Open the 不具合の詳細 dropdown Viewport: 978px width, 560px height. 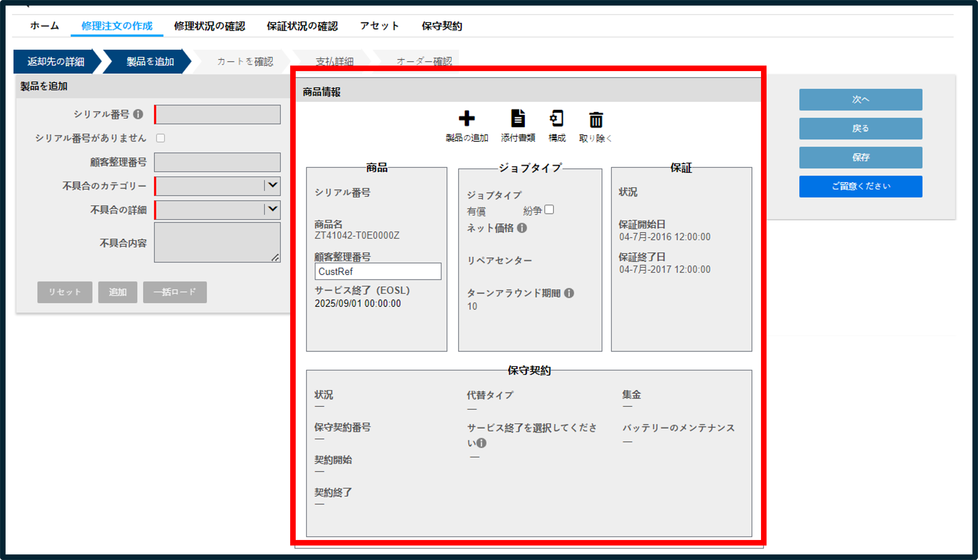218,210
